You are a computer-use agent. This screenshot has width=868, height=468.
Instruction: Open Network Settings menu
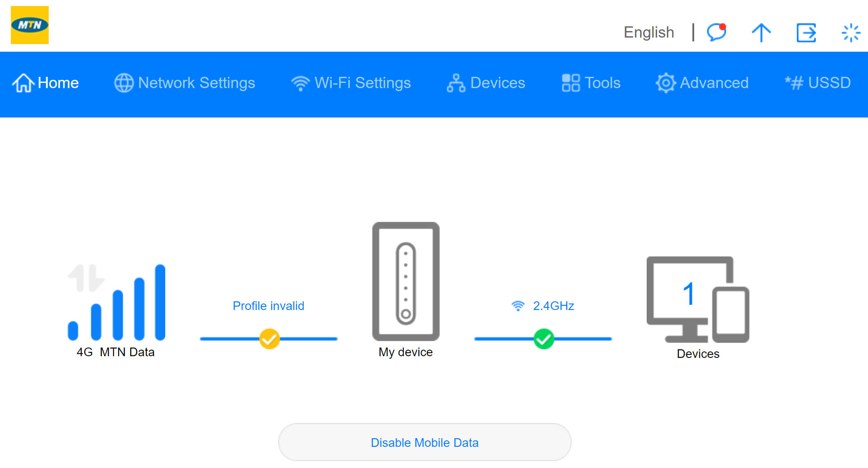(185, 83)
